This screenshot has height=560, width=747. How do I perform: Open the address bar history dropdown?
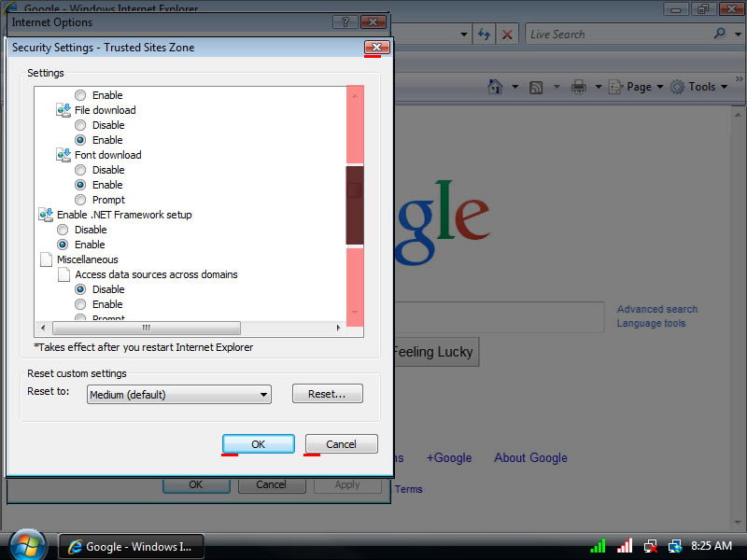(464, 35)
